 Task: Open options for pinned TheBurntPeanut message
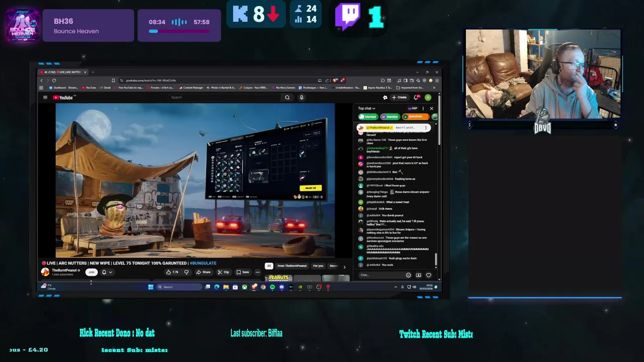426,128
